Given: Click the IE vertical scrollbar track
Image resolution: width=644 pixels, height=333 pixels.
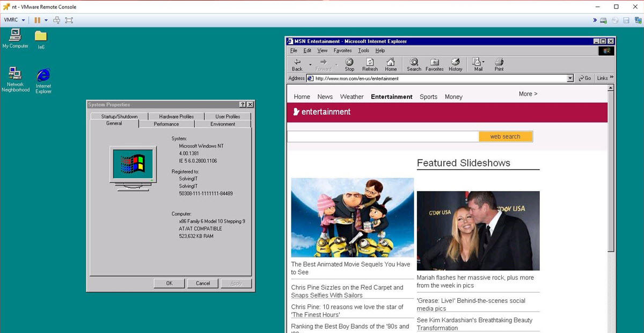Looking at the screenshot, I should click(611, 293).
